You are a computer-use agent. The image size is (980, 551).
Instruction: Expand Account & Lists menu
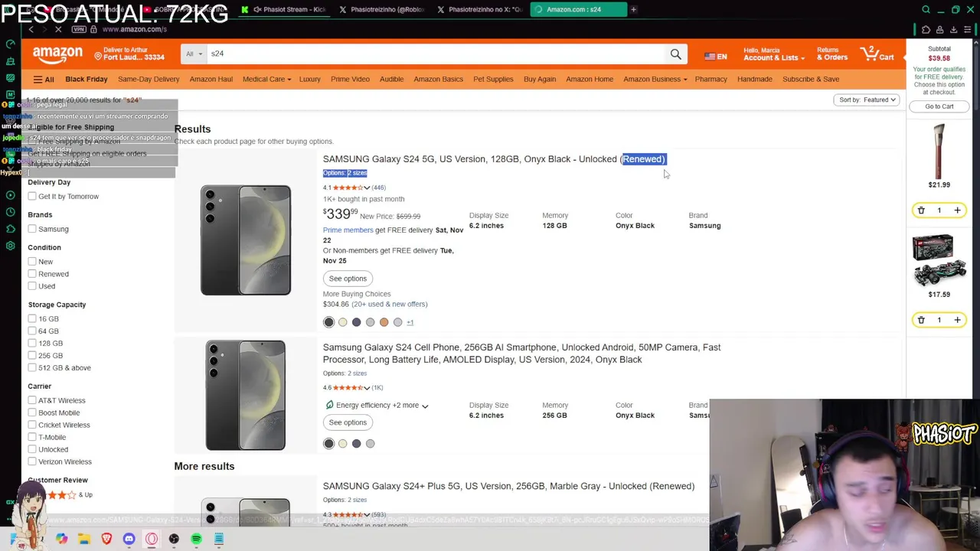pos(773,54)
